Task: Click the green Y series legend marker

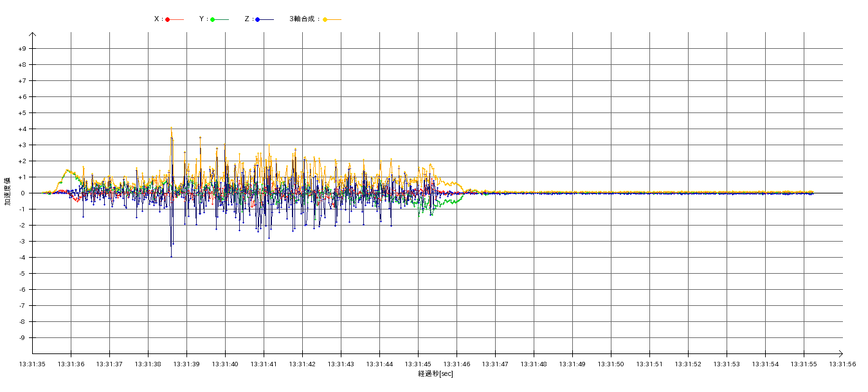Action: (213, 19)
